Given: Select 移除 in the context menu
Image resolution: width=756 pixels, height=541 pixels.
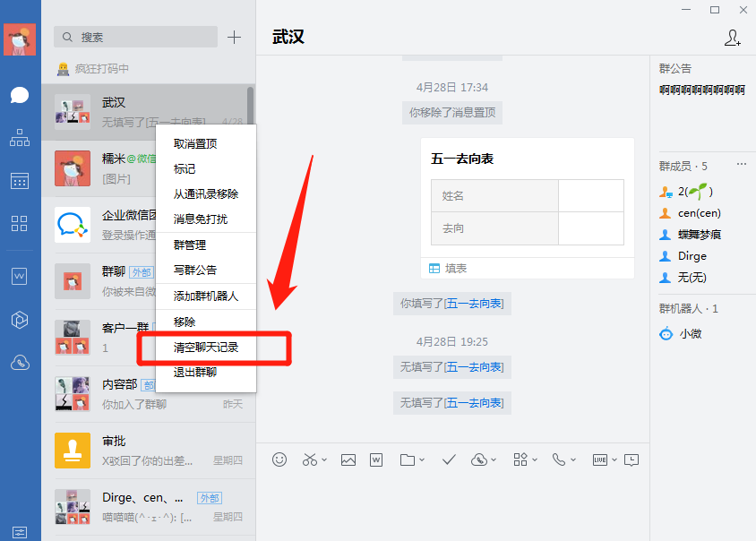Looking at the screenshot, I should [x=206, y=322].
